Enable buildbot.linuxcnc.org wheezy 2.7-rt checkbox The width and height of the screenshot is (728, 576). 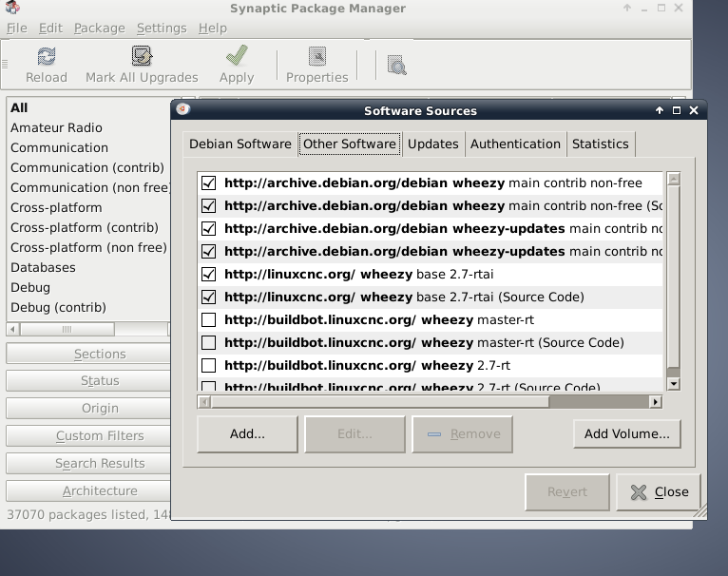pos(208,365)
